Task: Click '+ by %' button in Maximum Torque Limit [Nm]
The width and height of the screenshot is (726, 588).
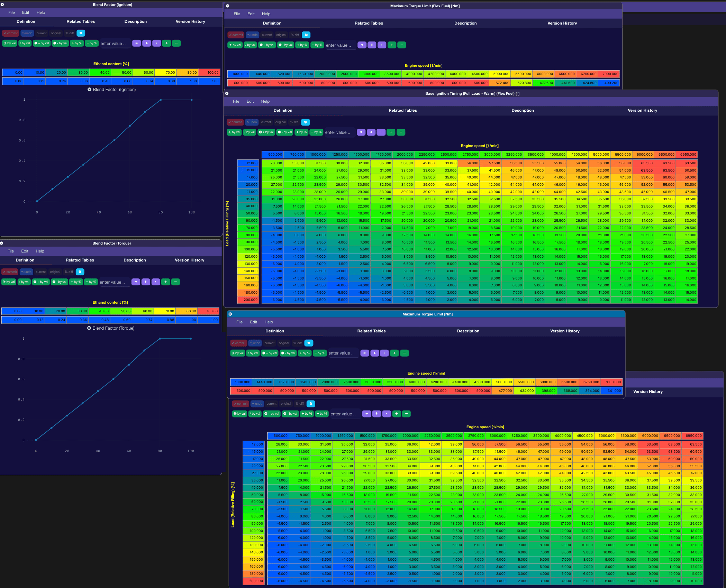Action: (x=305, y=353)
